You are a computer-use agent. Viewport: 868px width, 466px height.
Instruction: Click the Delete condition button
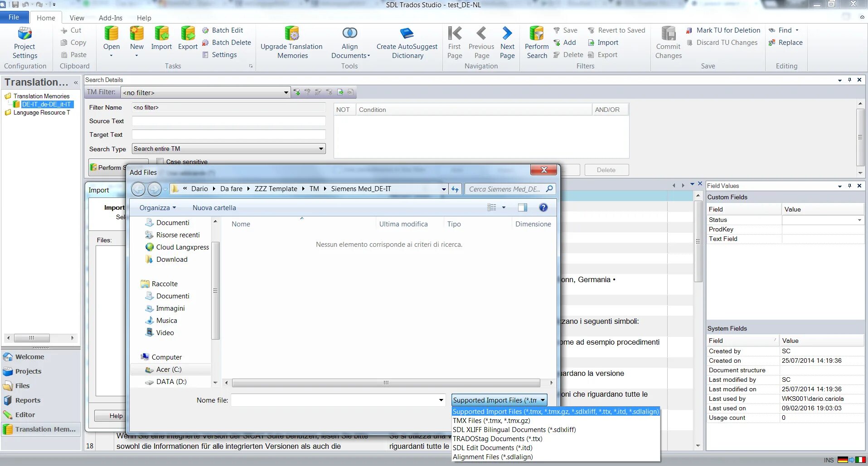[606, 170]
